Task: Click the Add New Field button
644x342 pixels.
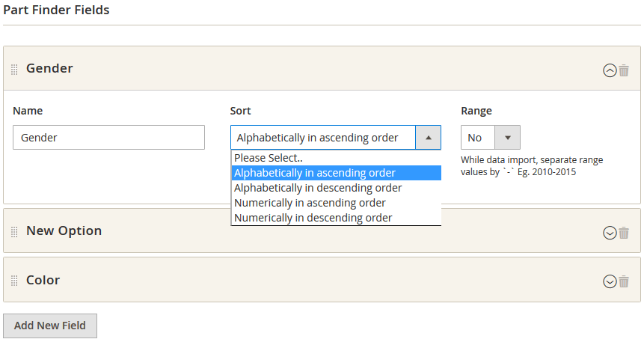Action: (50, 326)
